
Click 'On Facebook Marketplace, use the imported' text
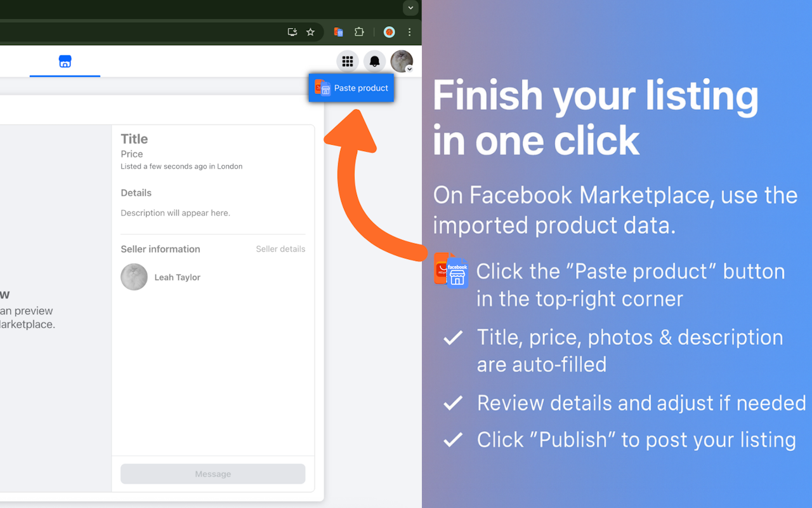(x=615, y=210)
